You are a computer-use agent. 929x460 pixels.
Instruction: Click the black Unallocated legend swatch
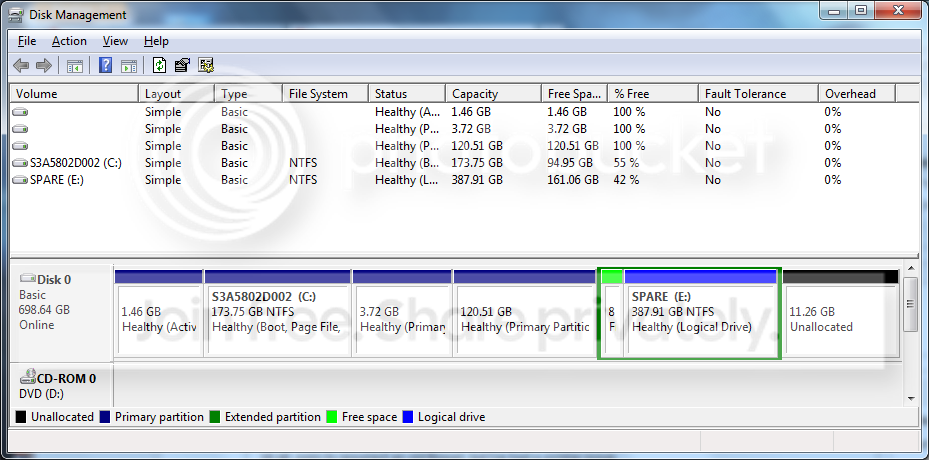click(x=21, y=417)
